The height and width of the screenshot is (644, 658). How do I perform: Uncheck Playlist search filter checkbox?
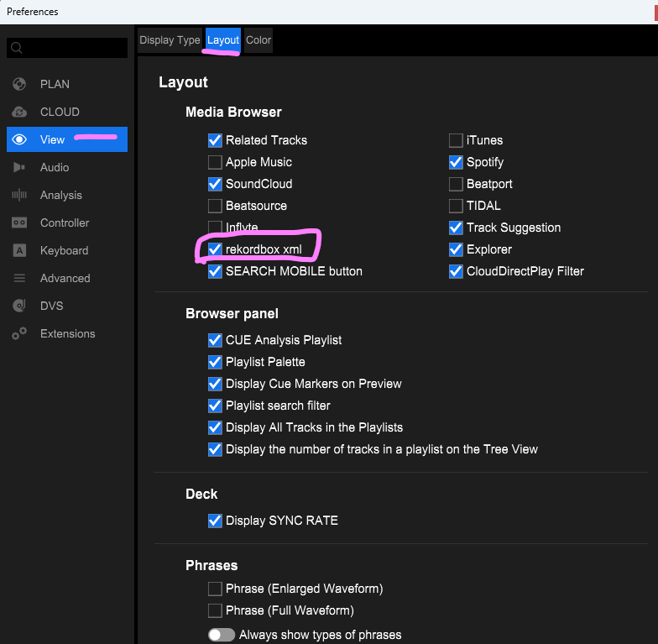tap(215, 406)
